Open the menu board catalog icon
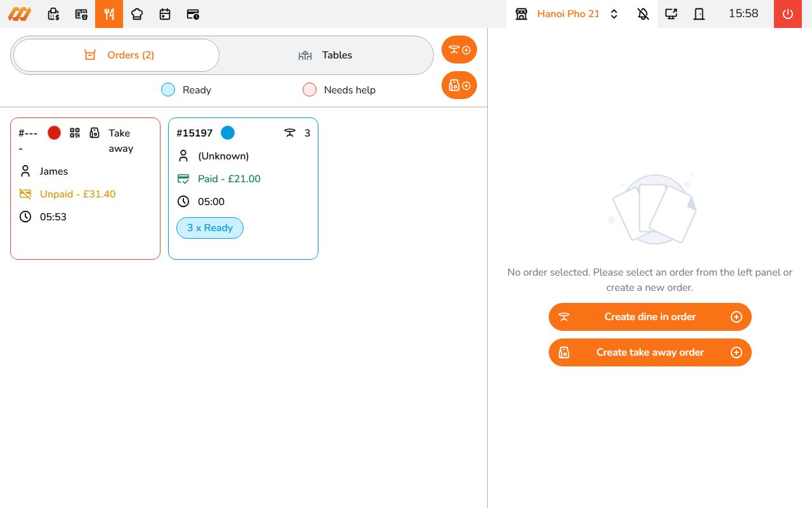 click(81, 14)
